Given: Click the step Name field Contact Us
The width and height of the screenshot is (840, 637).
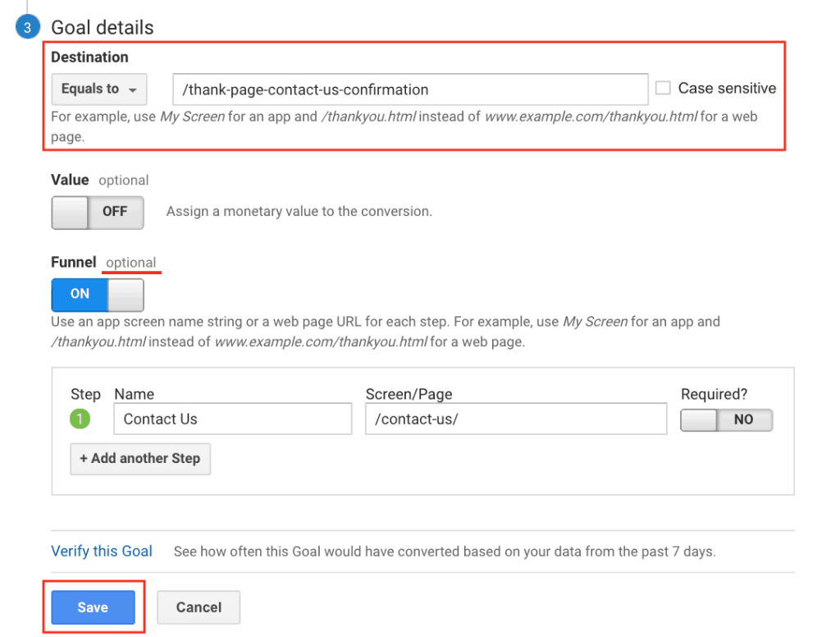Looking at the screenshot, I should (232, 419).
